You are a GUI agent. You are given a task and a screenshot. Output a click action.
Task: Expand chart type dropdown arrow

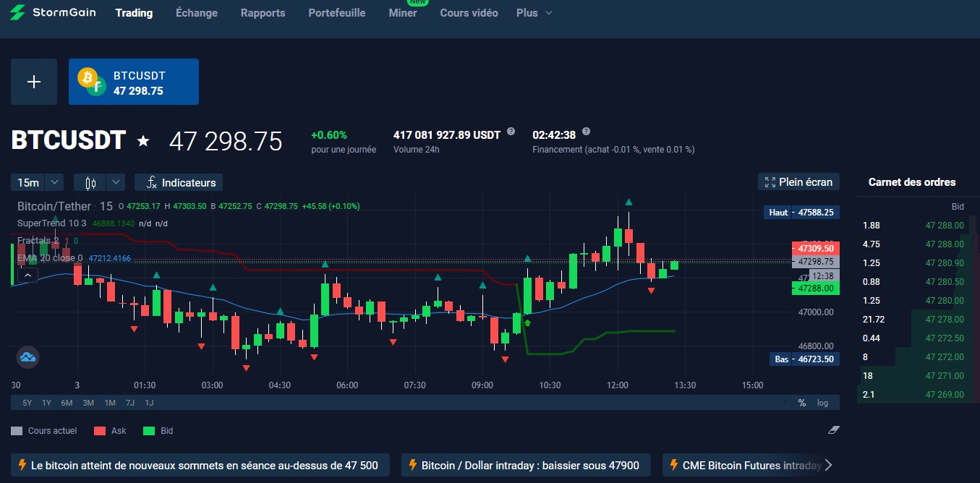click(x=116, y=183)
